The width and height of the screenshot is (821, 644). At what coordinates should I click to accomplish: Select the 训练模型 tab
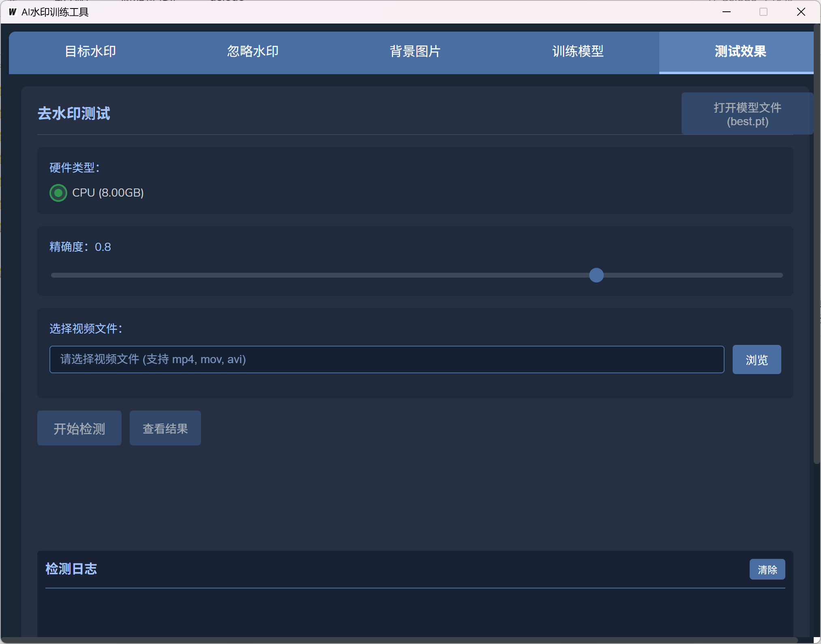pos(577,51)
